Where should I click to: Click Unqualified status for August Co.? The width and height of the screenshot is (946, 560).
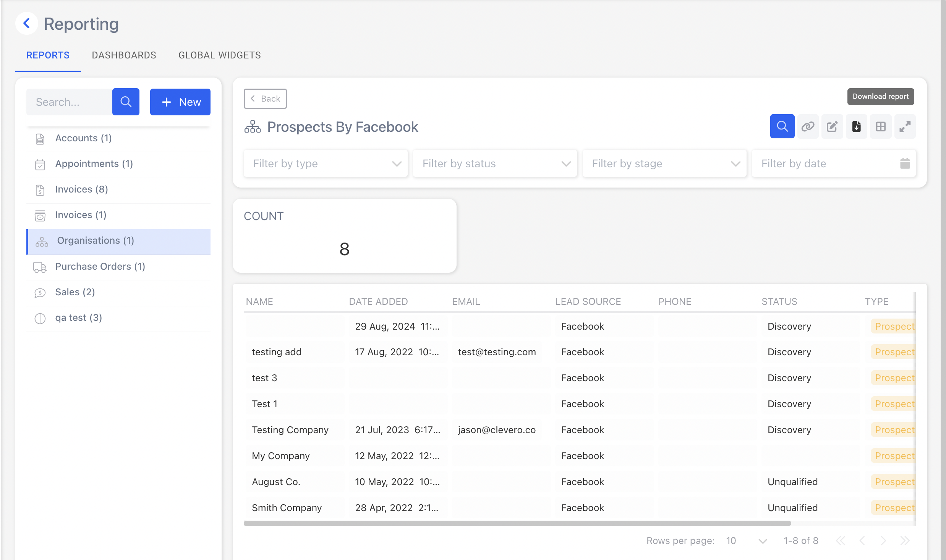[792, 482]
